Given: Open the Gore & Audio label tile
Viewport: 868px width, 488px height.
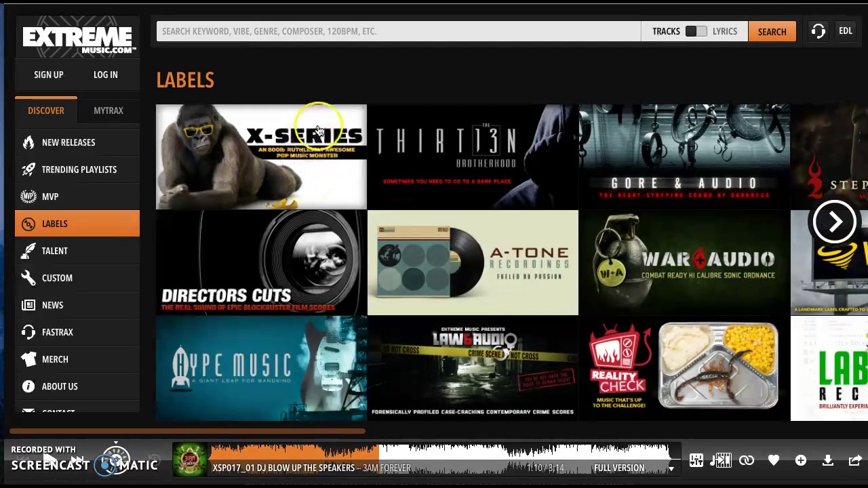Looking at the screenshot, I should coord(684,157).
